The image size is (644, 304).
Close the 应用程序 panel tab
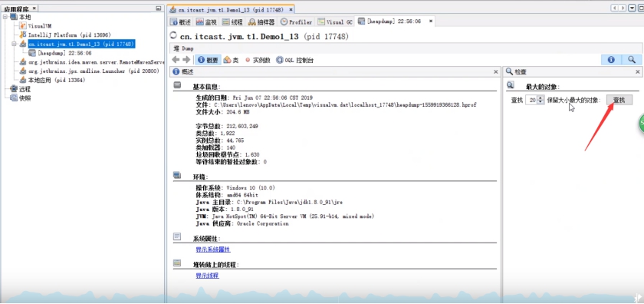(x=34, y=8)
